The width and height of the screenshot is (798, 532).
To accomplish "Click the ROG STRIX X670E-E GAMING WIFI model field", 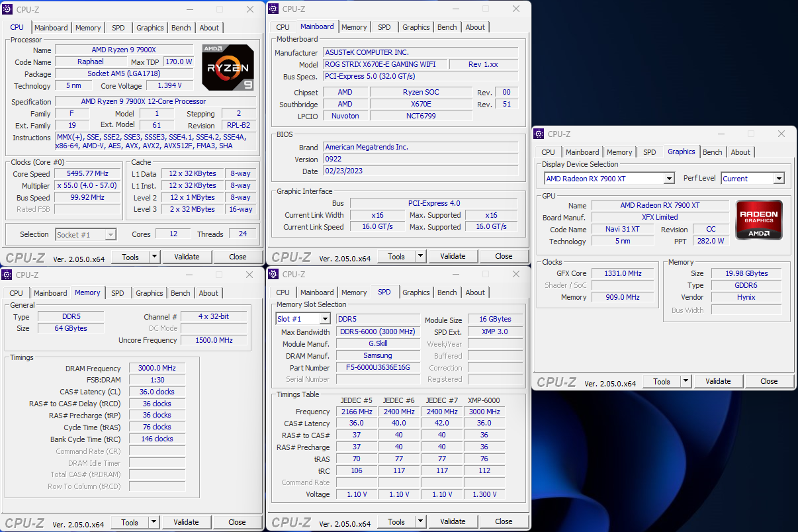I will coord(385,64).
